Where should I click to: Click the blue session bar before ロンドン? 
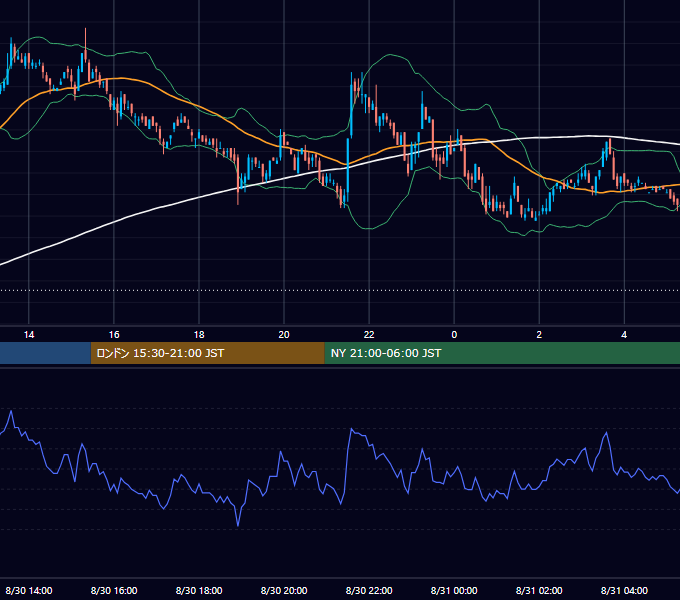pyautogui.click(x=45, y=353)
